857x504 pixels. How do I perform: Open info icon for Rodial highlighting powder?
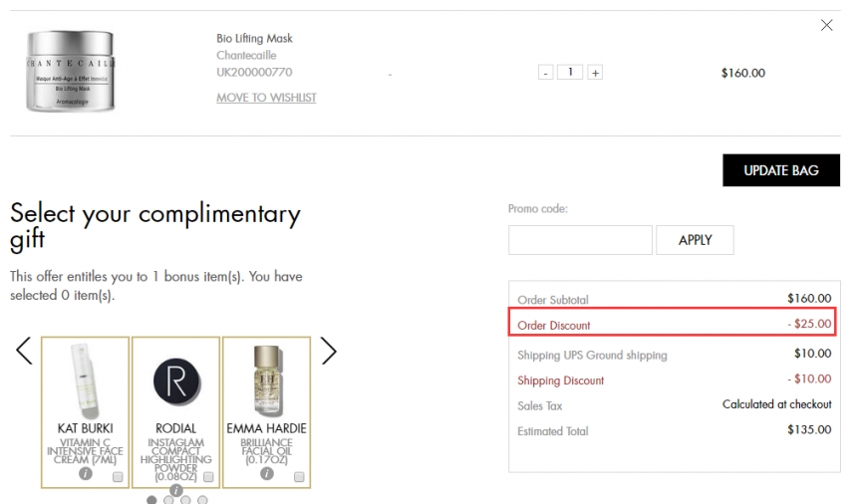[x=176, y=489]
